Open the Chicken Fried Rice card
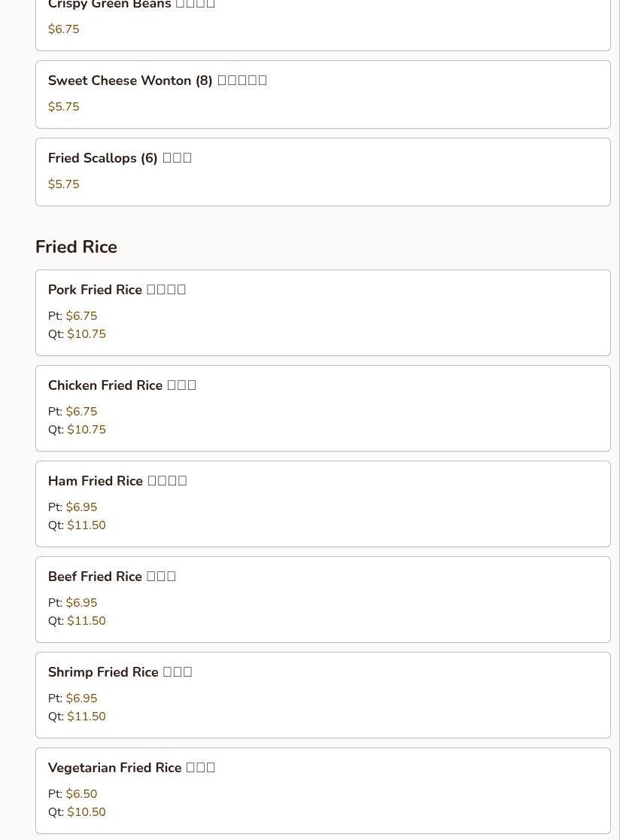This screenshot has height=840, width=635. click(x=323, y=408)
